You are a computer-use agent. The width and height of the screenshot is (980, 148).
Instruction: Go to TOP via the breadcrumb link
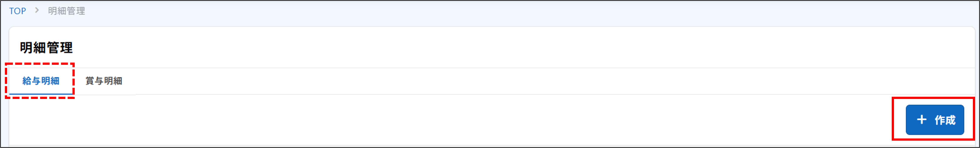pos(18,11)
